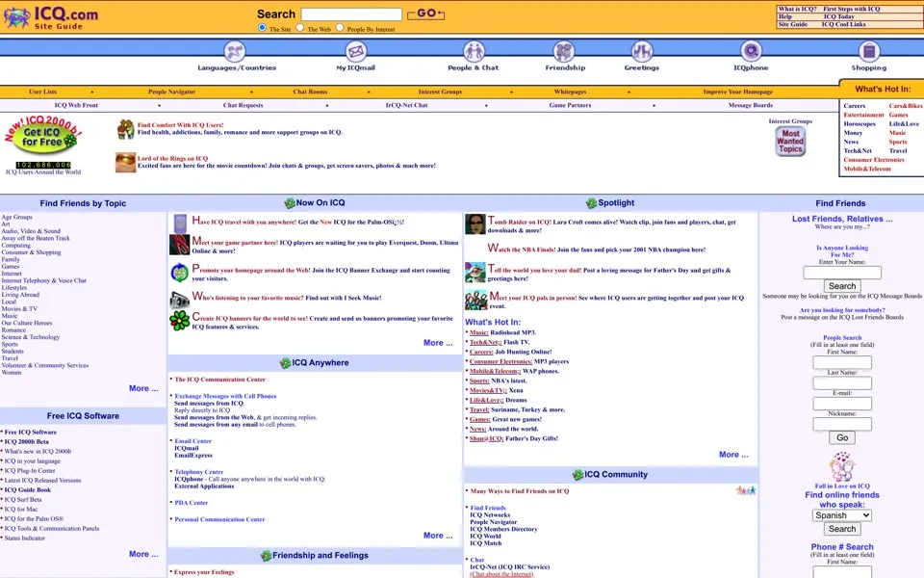The width and height of the screenshot is (924, 578).
Task: Open the Message Boards tab
Action: [x=750, y=106]
